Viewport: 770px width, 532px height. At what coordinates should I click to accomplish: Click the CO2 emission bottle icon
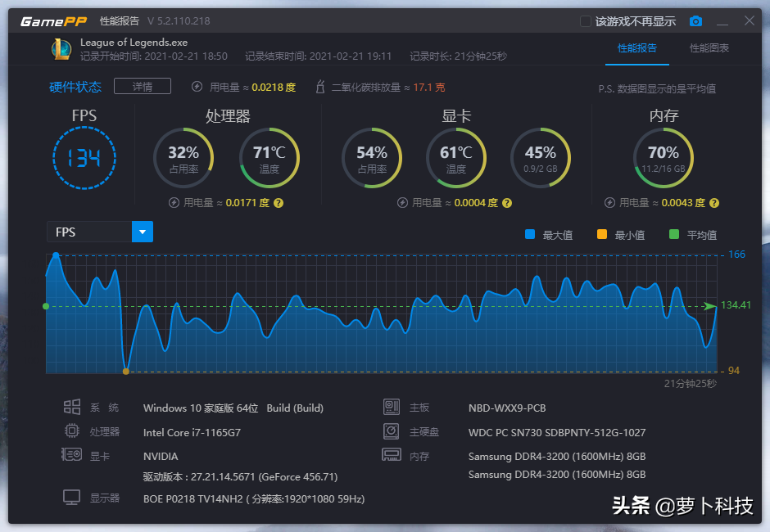(x=320, y=87)
